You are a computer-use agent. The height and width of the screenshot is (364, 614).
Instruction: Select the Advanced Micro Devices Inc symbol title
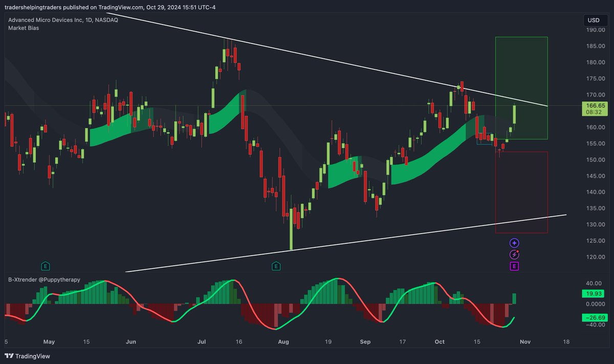point(63,20)
